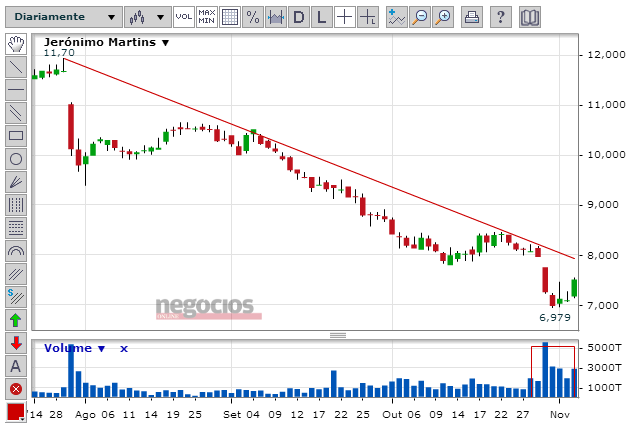The image size is (635, 428).
Task: Switch to percent scale
Action: click(x=253, y=17)
